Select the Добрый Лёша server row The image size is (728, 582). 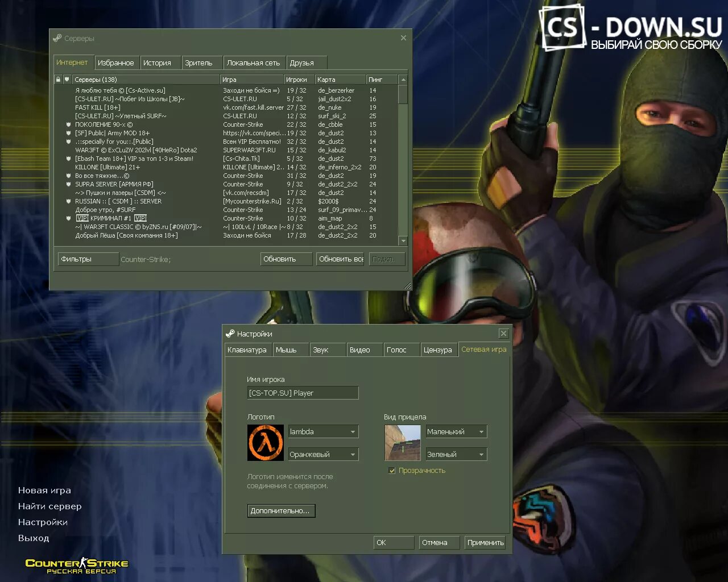coord(226,235)
